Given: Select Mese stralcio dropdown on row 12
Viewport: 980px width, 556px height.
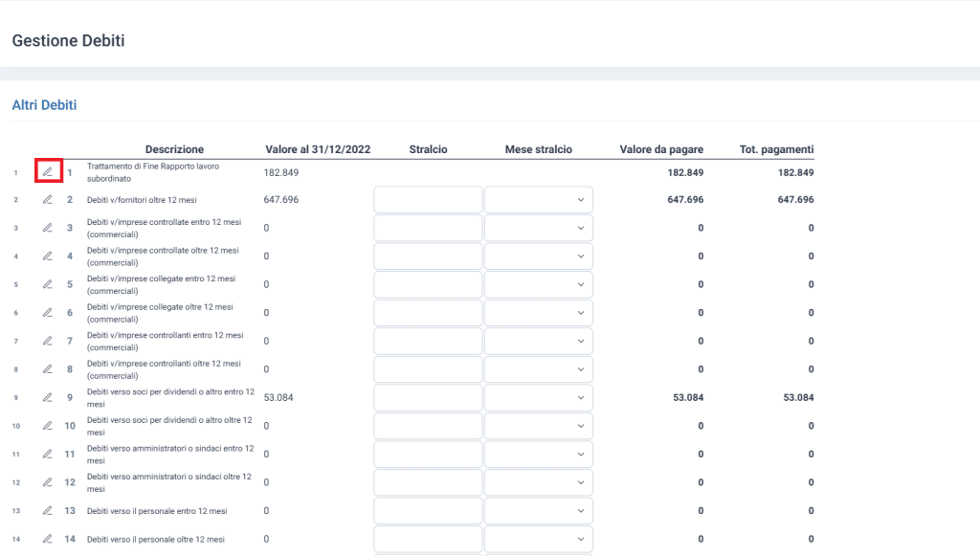Looking at the screenshot, I should pyautogui.click(x=538, y=482).
